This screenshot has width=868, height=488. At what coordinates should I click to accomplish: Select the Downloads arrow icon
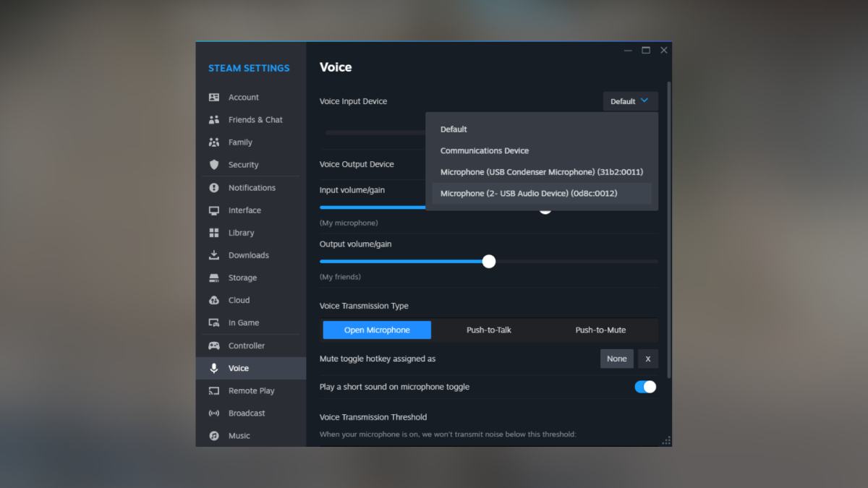(x=214, y=255)
